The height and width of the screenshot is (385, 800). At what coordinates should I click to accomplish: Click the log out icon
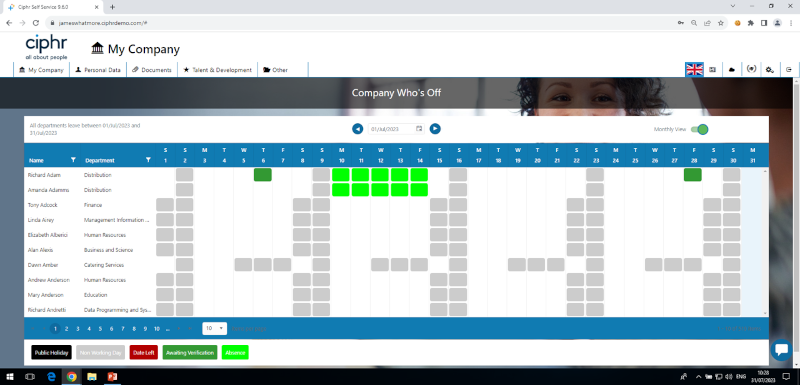(789, 70)
